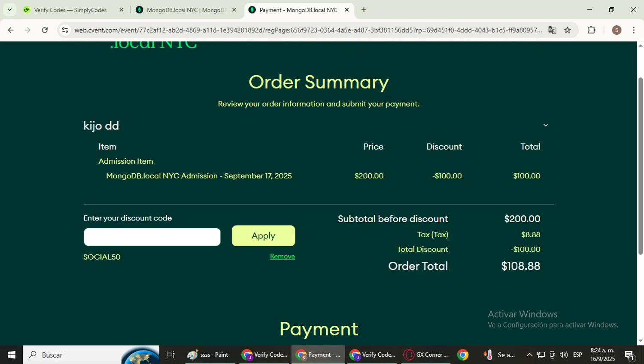Click the browser back arrow
This screenshot has width=644, height=364.
(x=11, y=30)
